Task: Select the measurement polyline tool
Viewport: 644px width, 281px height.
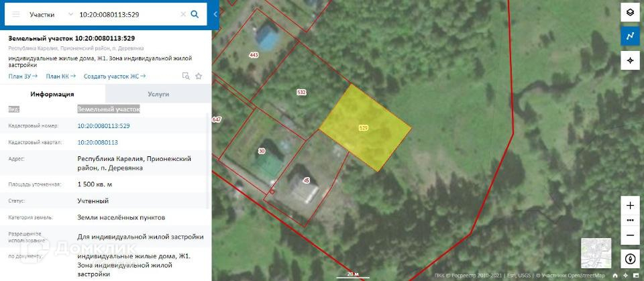Action: coord(630,36)
